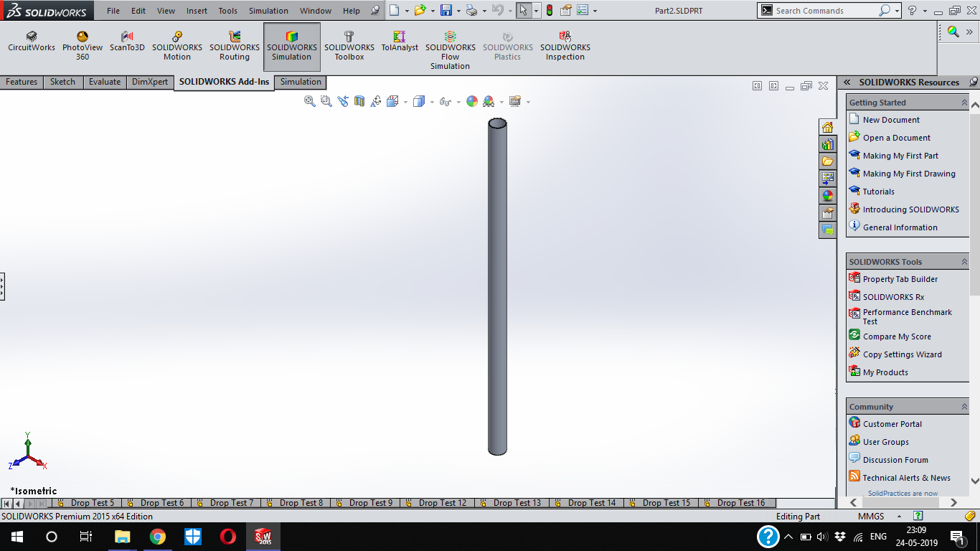Collapse the SOLIDWORKS Resources task pane
Screen dimensions: 980x551
coord(847,83)
